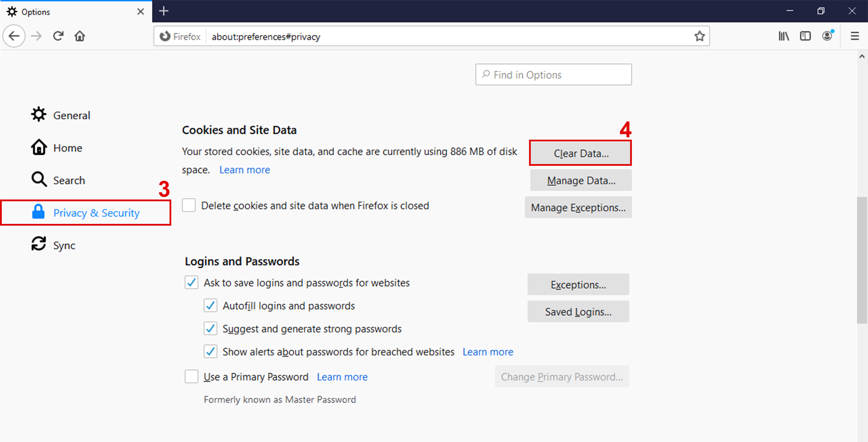Close the Options tab
868x442 pixels.
(141, 12)
